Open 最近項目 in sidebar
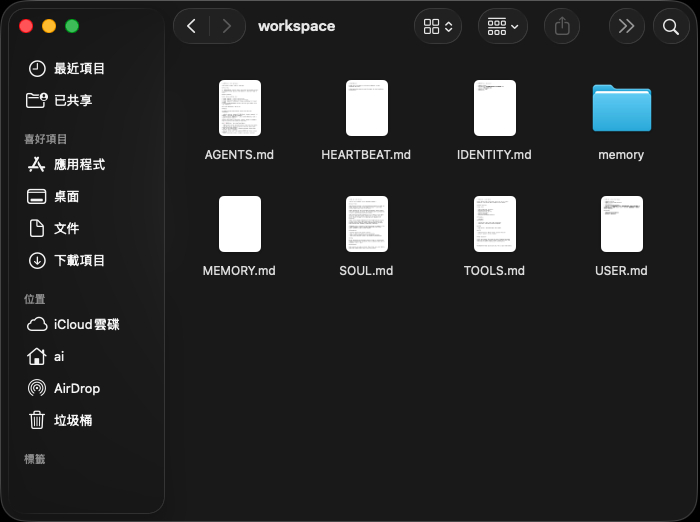The image size is (700, 522). (x=79, y=68)
